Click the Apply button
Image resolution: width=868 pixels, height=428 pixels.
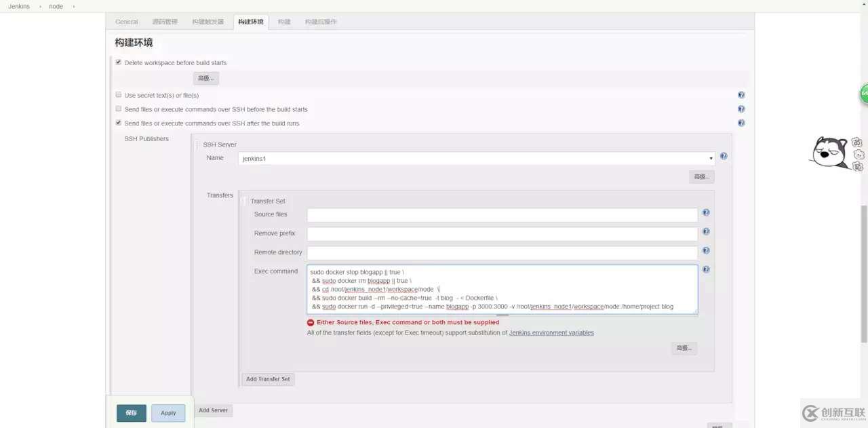click(168, 413)
